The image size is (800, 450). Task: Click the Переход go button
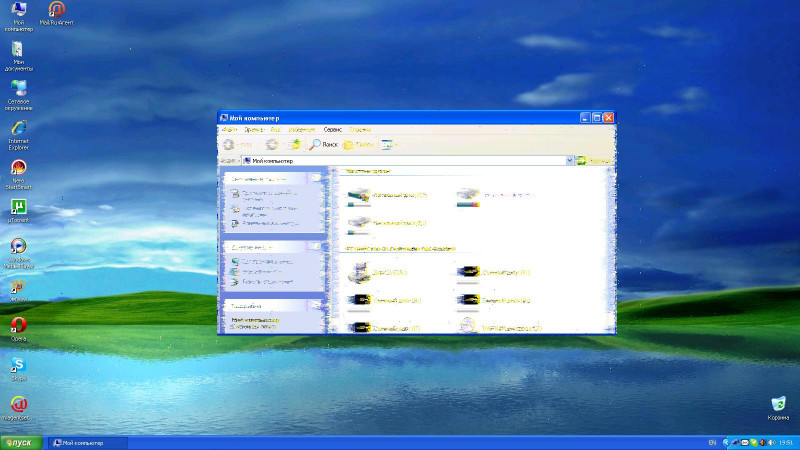pos(593,161)
